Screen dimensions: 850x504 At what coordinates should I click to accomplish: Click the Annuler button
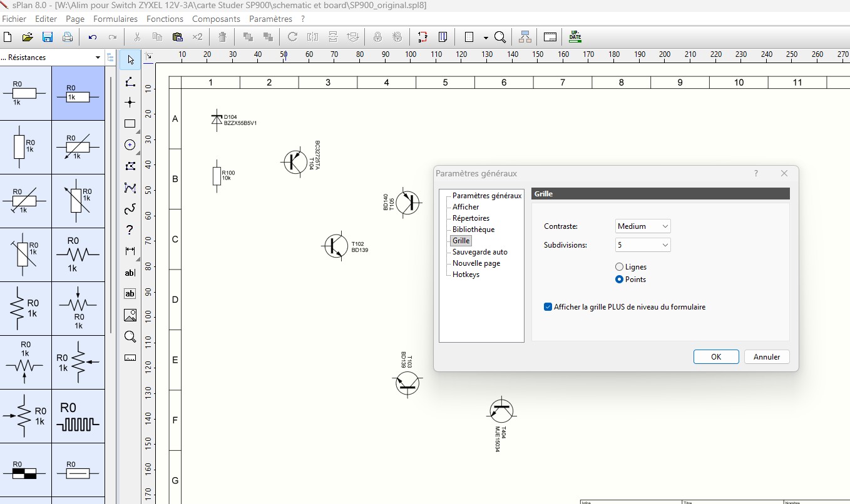point(767,357)
